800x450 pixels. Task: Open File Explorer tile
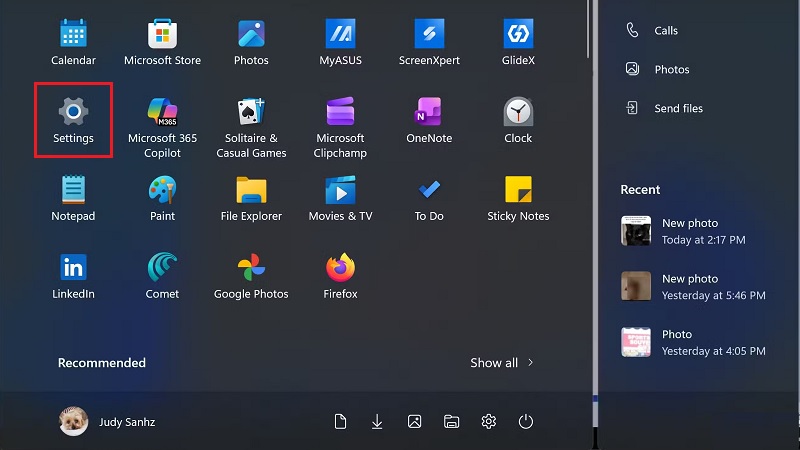point(251,198)
